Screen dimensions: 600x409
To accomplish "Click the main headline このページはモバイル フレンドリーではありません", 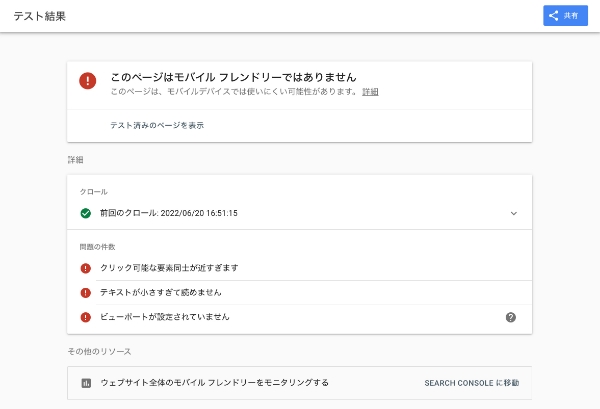I will [x=233, y=77].
